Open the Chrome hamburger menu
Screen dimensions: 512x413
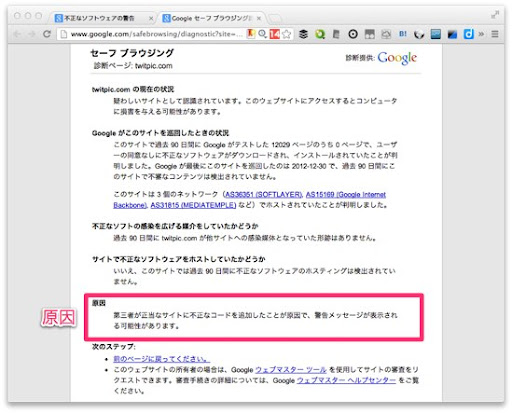tap(495, 34)
